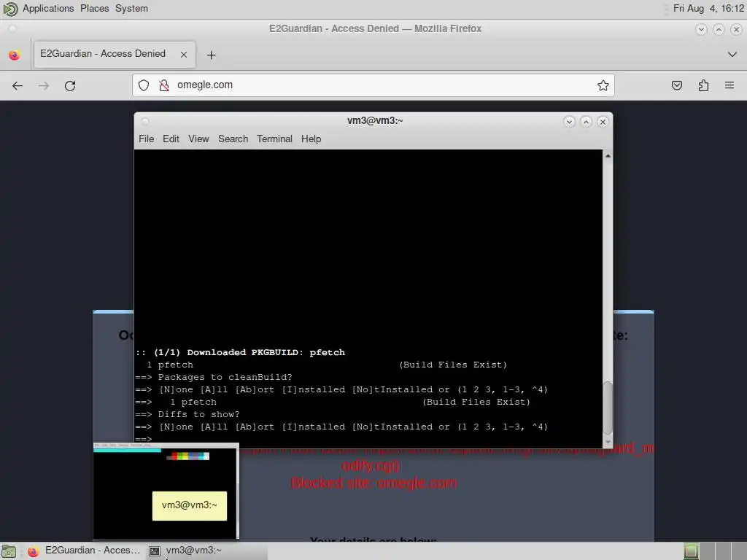Open the Firefox extensions puzzle icon
The width and height of the screenshot is (747, 560).
tap(703, 85)
